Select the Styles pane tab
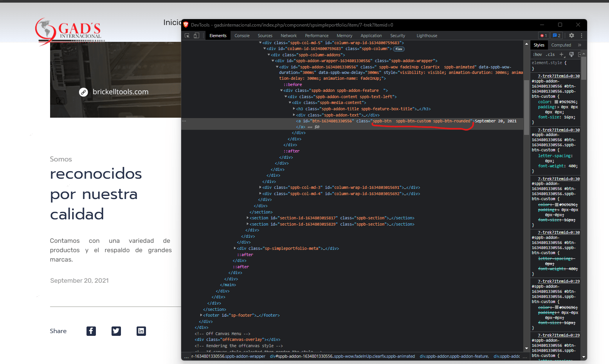The height and width of the screenshot is (364, 609). [539, 45]
